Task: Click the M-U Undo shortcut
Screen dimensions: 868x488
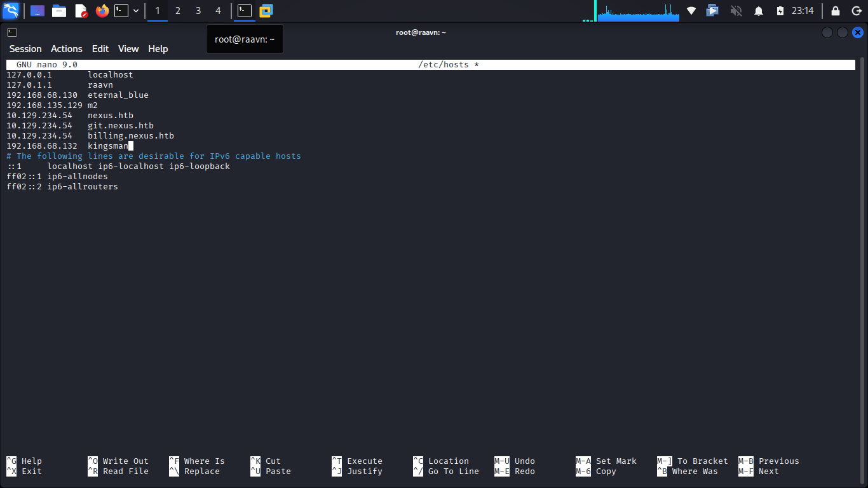Action: pyautogui.click(x=515, y=461)
